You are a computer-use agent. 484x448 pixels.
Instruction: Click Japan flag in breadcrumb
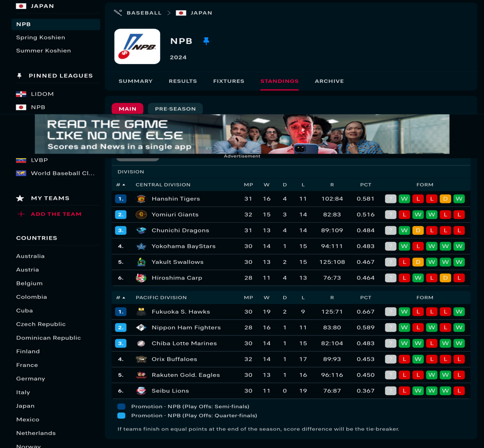click(181, 13)
